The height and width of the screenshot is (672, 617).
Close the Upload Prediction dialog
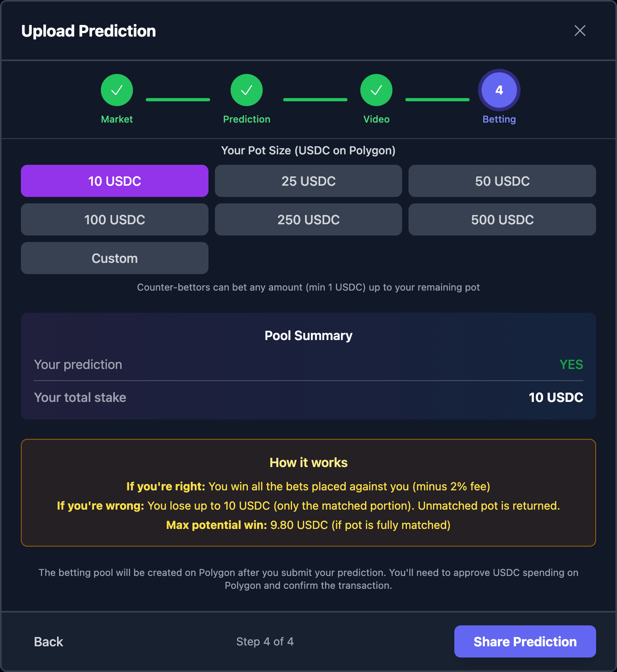point(580,31)
